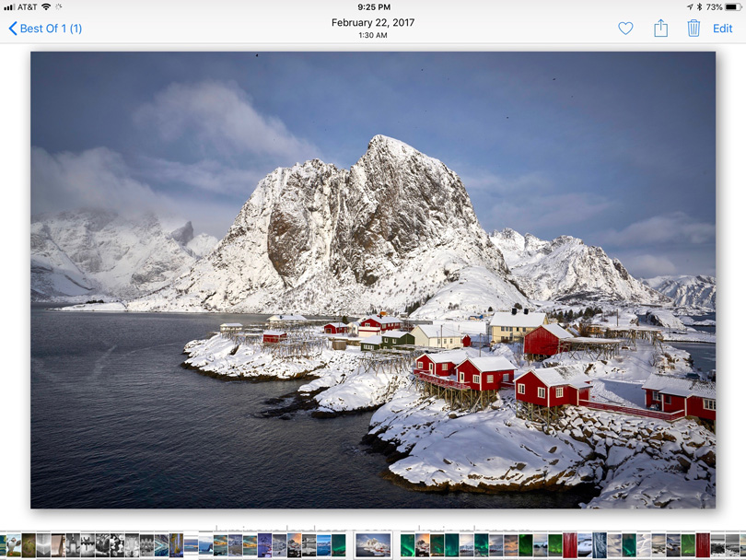Tap the 73% battery percentage
The width and height of the screenshot is (746, 560).
click(x=714, y=7)
